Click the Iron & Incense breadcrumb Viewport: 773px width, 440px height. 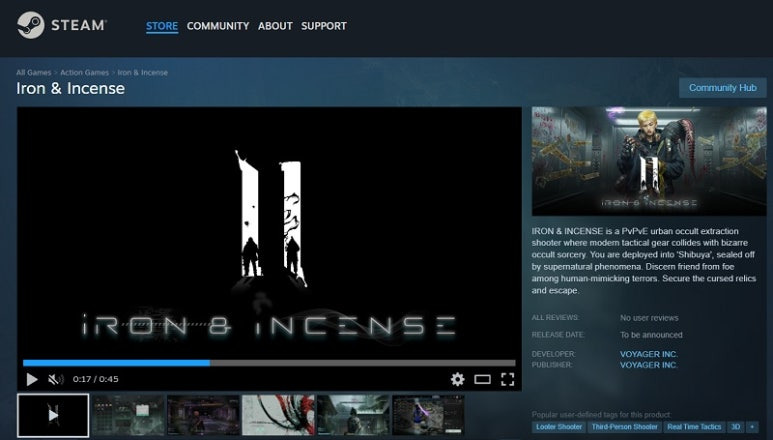(x=142, y=72)
